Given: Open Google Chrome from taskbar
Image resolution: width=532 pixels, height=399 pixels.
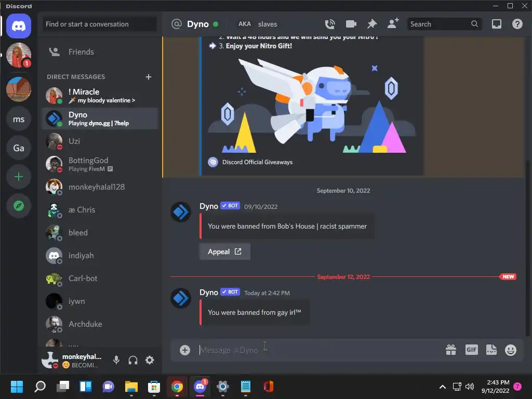Looking at the screenshot, I should tap(177, 387).
